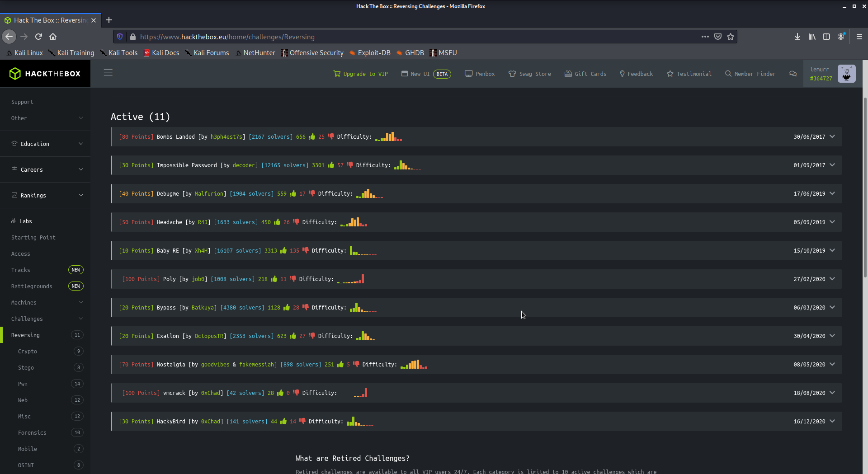Expand the Poly challenge chevron
Viewport: 868px width, 474px height.
click(832, 279)
